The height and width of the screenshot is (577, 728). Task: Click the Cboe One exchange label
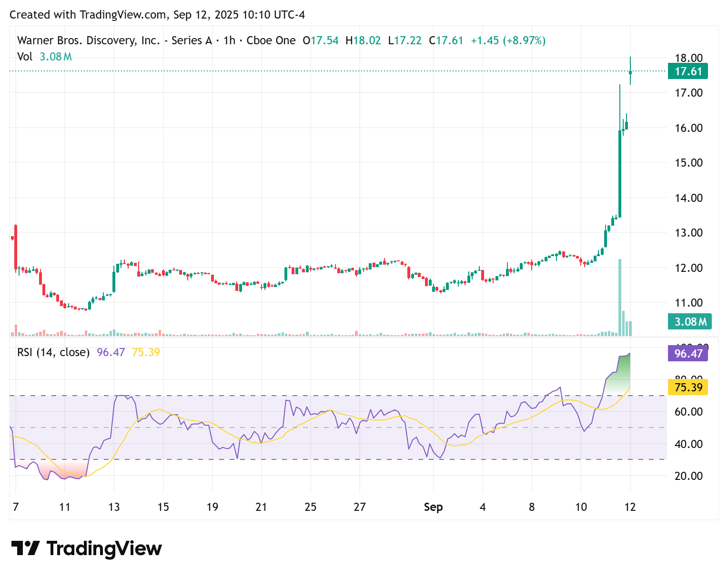click(271, 40)
